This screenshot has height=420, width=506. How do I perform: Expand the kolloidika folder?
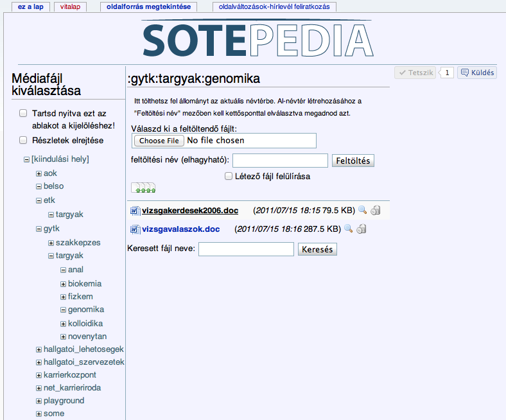point(63,324)
